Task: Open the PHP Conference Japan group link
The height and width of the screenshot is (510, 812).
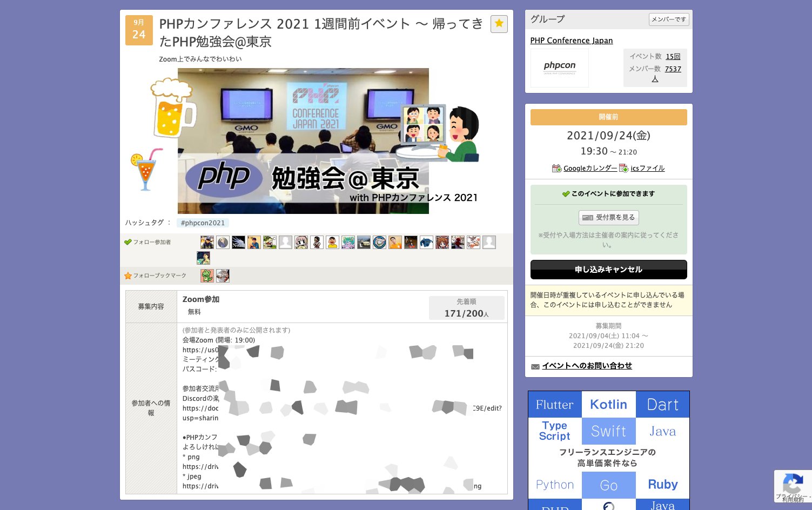Action: [x=572, y=41]
